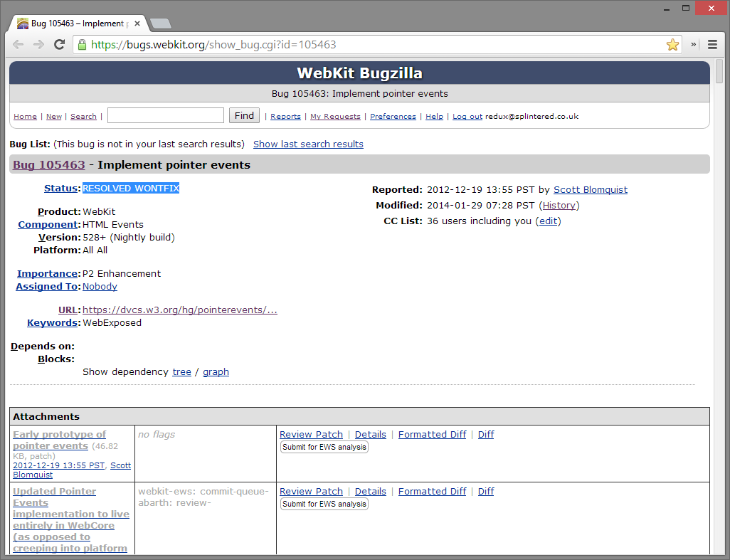The height and width of the screenshot is (560, 730).
Task: Click the Log out link
Action: coord(467,117)
